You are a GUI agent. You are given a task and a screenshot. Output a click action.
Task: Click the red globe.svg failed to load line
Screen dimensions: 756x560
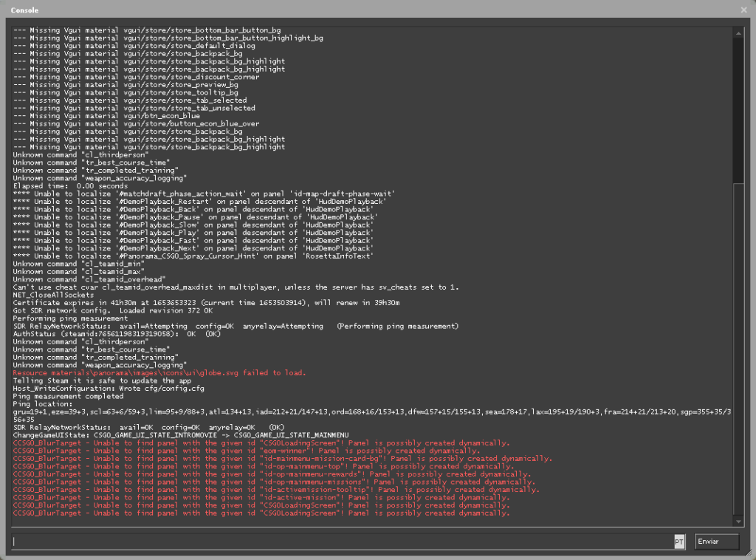point(159,373)
